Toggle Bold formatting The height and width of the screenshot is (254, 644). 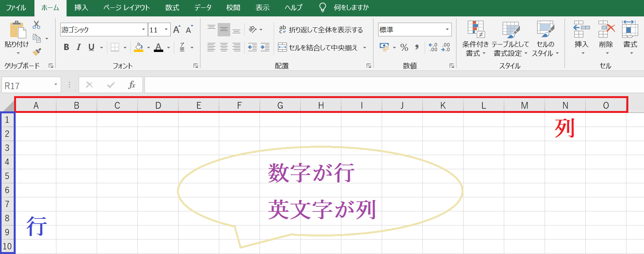66,47
